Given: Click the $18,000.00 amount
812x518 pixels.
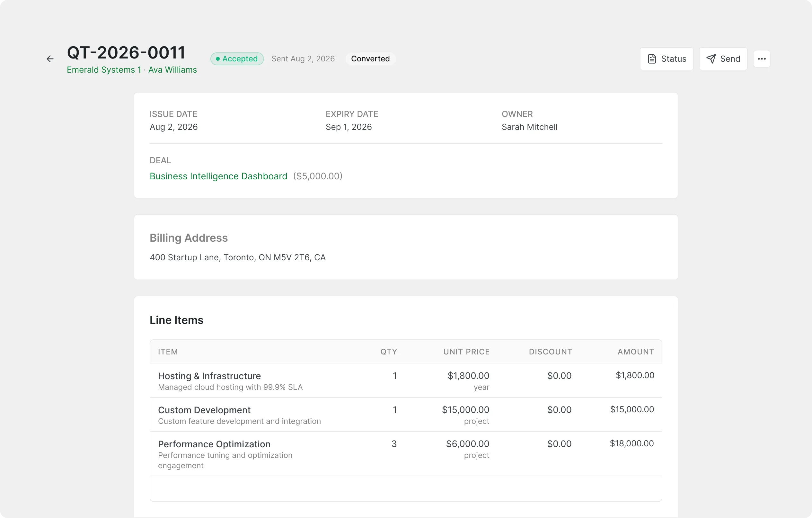Looking at the screenshot, I should pyautogui.click(x=632, y=443).
